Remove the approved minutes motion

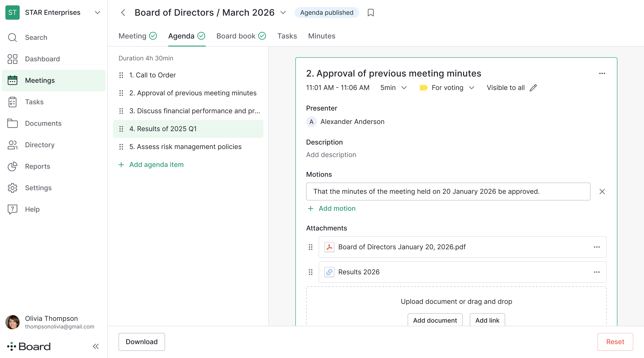602,192
